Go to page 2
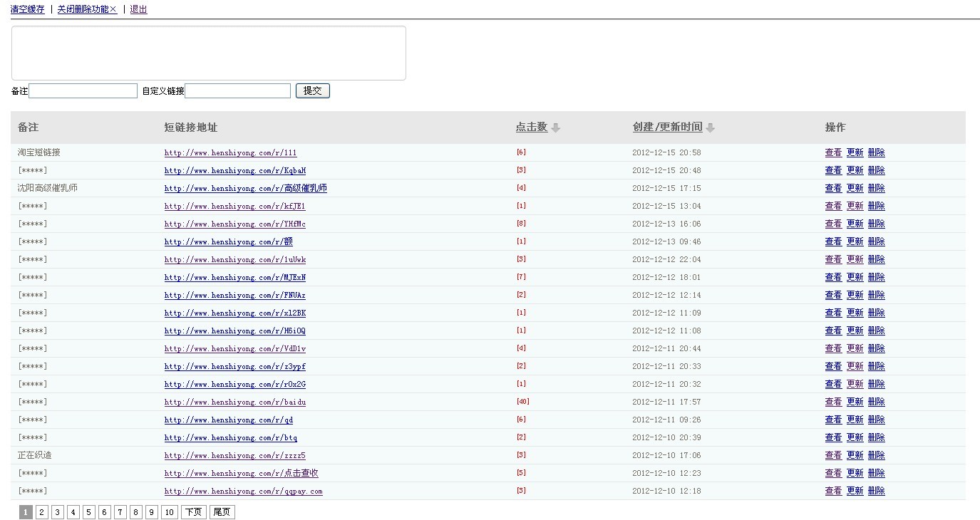The image size is (980, 520). pos(42,512)
